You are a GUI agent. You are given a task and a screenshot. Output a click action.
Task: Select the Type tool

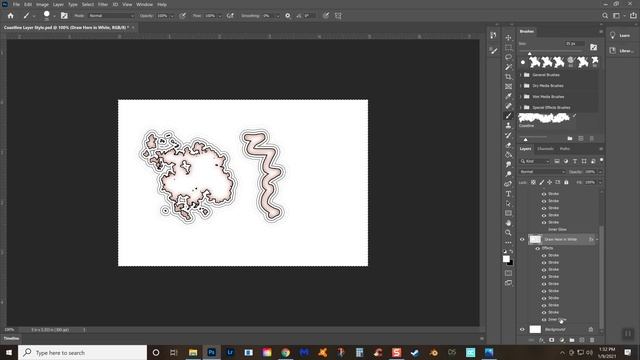click(508, 194)
